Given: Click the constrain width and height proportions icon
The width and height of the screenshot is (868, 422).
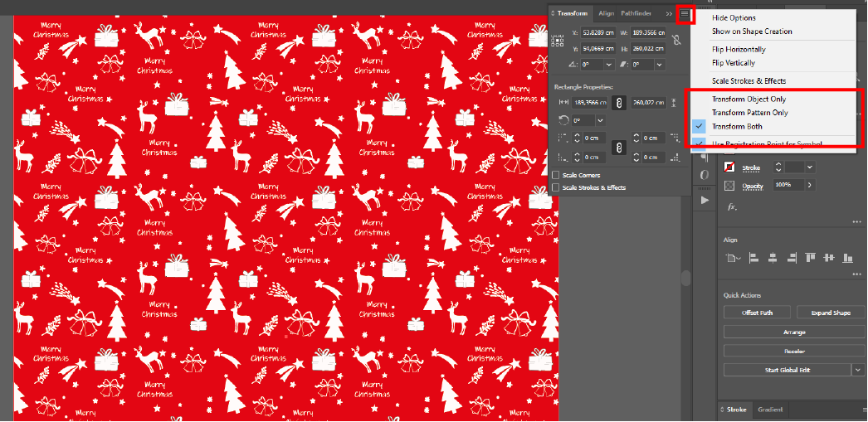Looking at the screenshot, I should click(x=677, y=40).
